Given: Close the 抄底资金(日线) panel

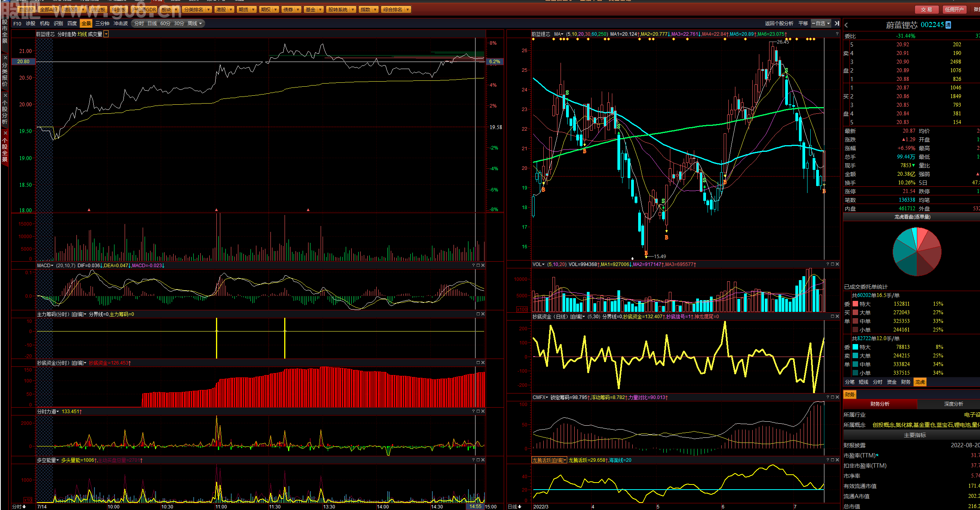Looking at the screenshot, I should [837, 316].
